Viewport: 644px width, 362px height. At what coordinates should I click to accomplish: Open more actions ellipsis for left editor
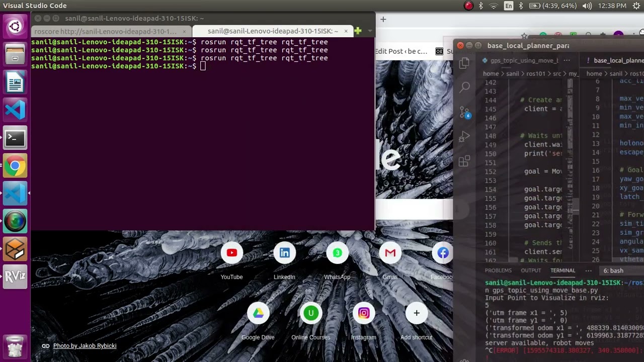tap(567, 60)
